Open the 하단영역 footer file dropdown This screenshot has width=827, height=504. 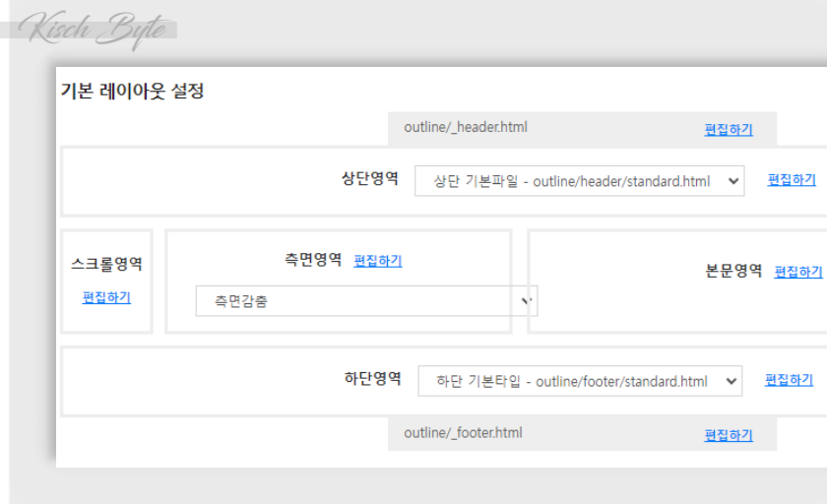pyautogui.click(x=580, y=381)
